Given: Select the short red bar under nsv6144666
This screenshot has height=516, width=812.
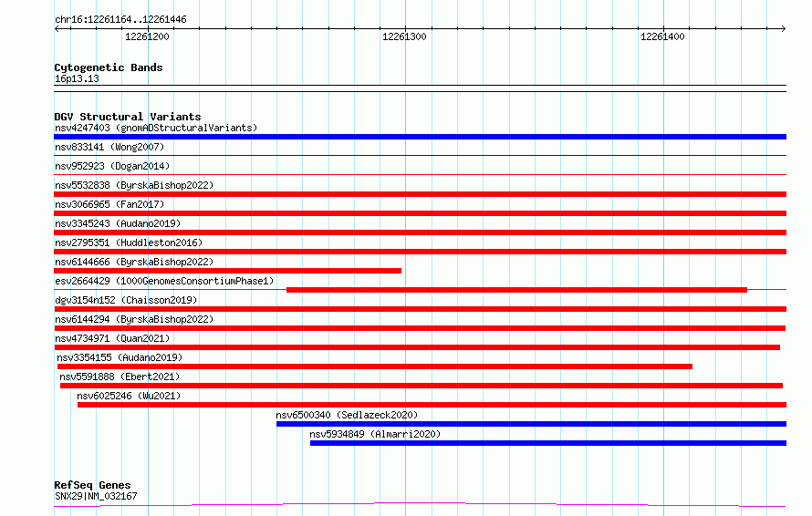Looking at the screenshot, I should tap(228, 271).
